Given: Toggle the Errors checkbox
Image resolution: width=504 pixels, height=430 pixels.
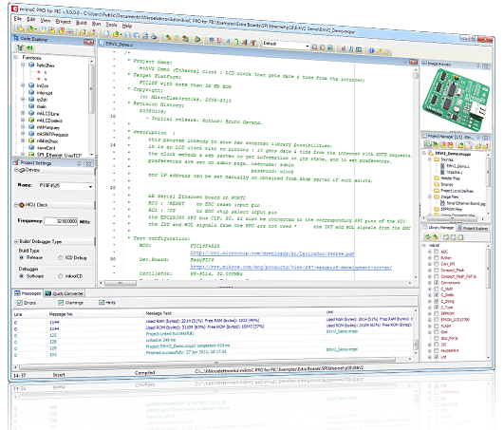Looking at the screenshot, I should point(20,303).
